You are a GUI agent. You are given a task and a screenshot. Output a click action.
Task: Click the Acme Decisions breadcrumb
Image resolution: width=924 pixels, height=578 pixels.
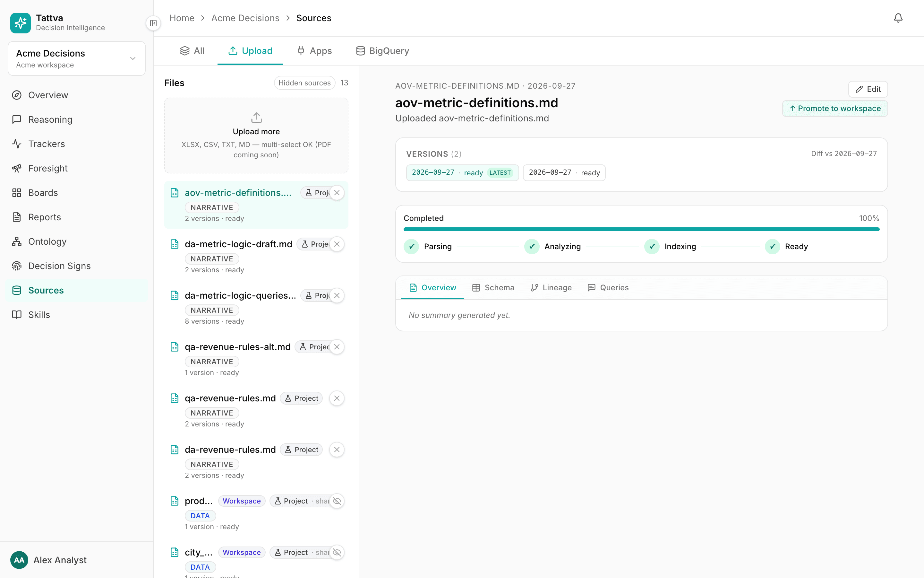tap(245, 18)
